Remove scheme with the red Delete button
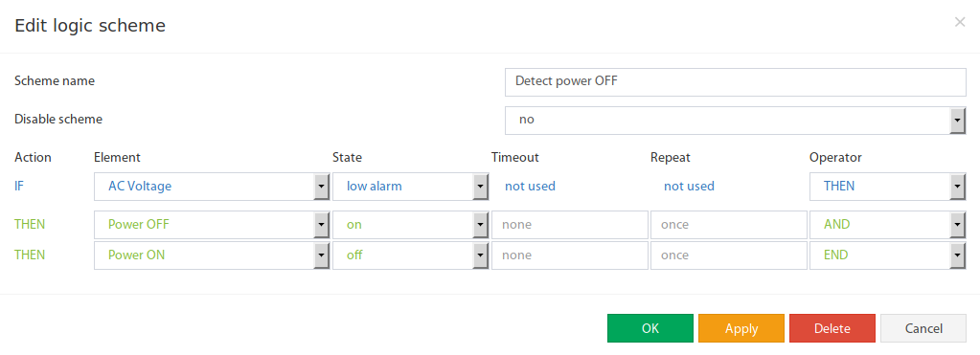The width and height of the screenshot is (980, 355). (x=832, y=328)
